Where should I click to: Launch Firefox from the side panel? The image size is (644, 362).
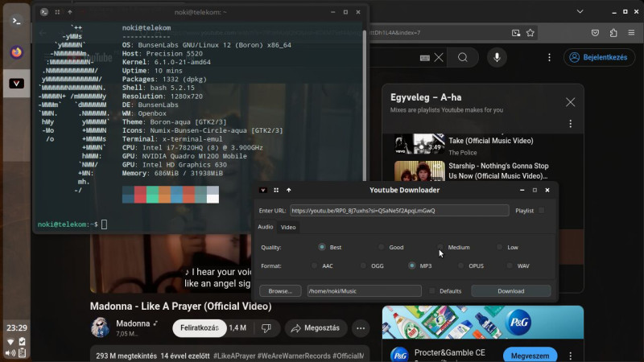16,52
